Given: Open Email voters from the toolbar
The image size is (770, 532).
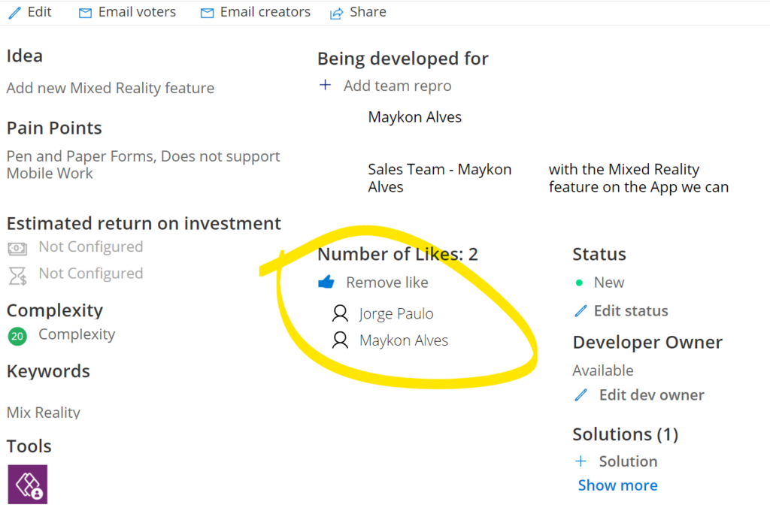Looking at the screenshot, I should tap(137, 12).
